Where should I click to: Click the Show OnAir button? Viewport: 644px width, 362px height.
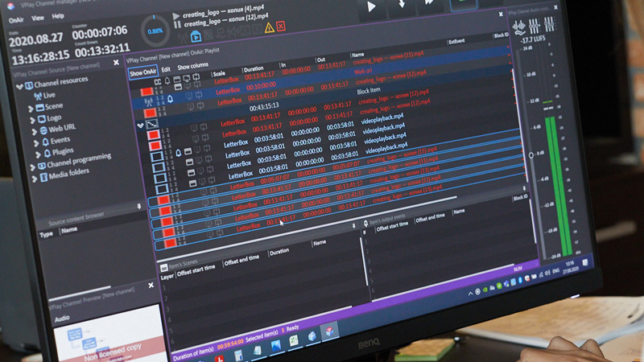click(143, 72)
